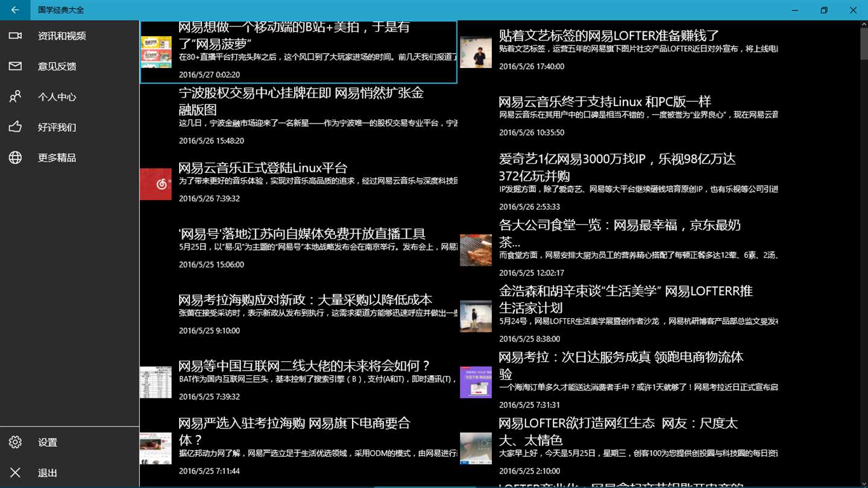Open article 网易想做一个移动端的B站+美拍
The width and height of the screenshot is (868, 488).
(298, 52)
